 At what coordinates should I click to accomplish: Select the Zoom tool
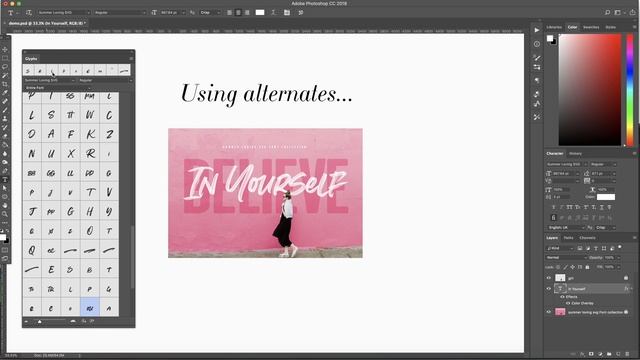click(5, 214)
